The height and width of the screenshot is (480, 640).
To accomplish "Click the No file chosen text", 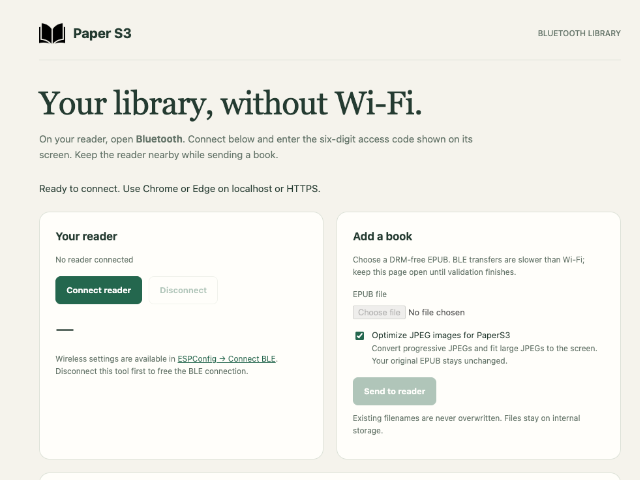I will tap(436, 312).
